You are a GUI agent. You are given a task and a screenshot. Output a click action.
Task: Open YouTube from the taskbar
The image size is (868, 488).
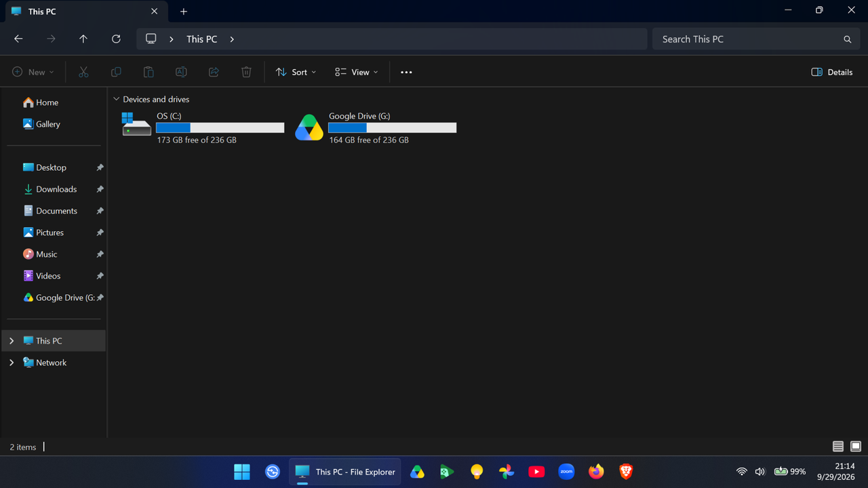click(x=536, y=472)
